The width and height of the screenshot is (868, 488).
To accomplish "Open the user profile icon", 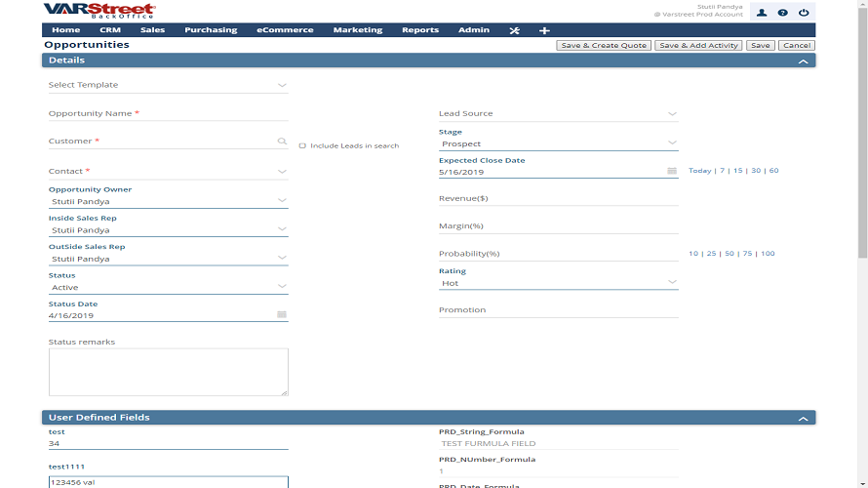I will click(762, 12).
